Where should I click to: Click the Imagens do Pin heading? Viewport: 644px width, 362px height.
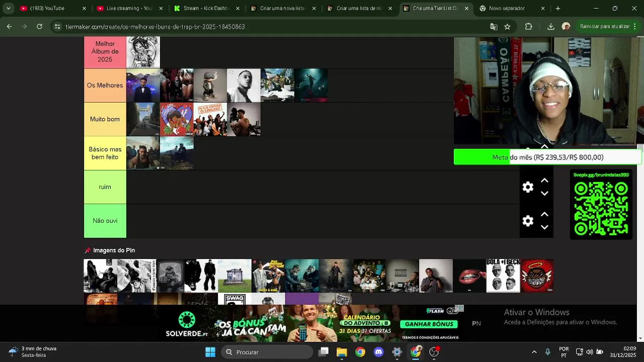pyautogui.click(x=114, y=250)
